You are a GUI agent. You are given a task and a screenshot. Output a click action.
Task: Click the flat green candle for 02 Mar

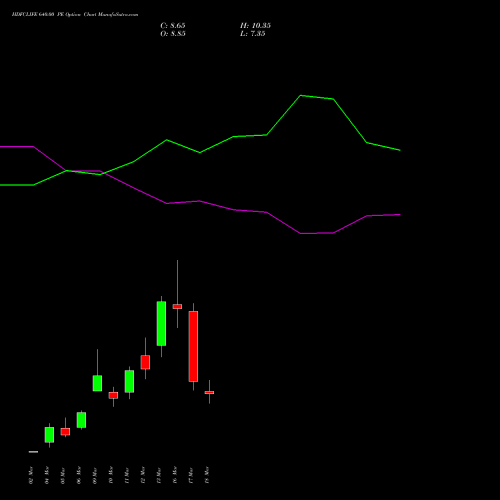point(33,452)
